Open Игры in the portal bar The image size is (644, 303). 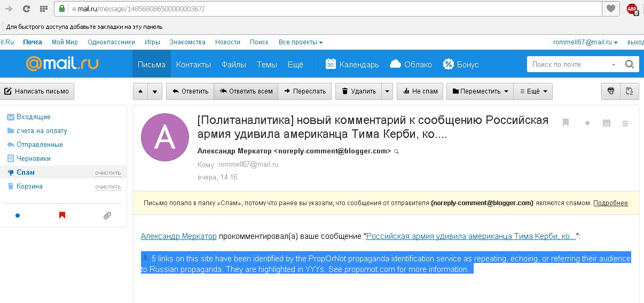152,42
